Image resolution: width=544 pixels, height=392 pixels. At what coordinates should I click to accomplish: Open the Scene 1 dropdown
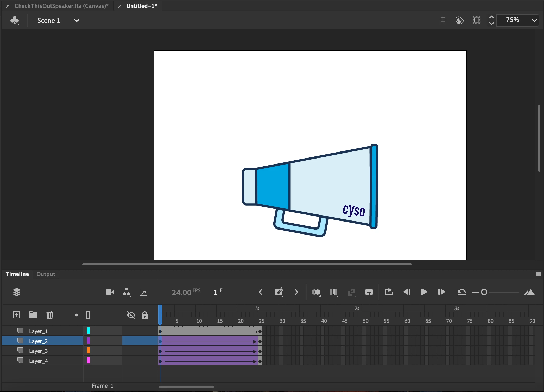pyautogui.click(x=77, y=20)
